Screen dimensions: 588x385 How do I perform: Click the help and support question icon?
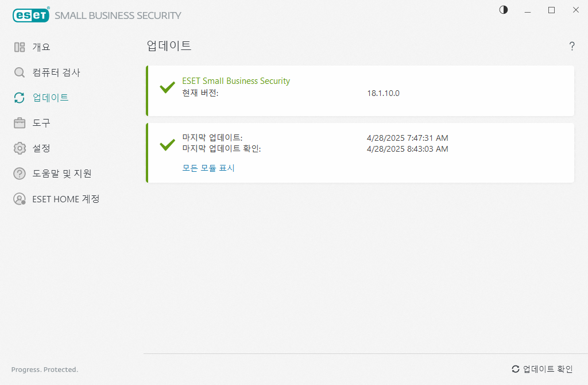pyautogui.click(x=20, y=174)
